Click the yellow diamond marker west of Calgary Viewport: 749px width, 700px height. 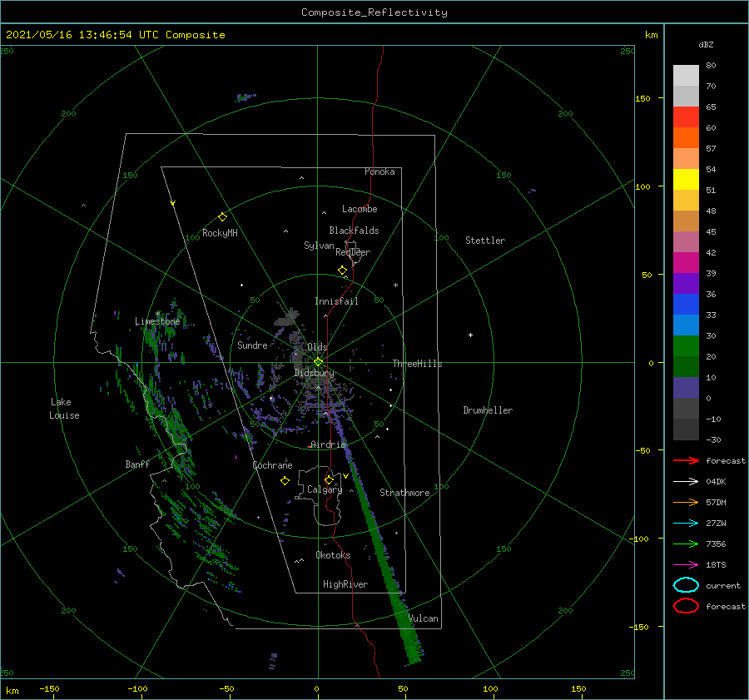tap(285, 481)
